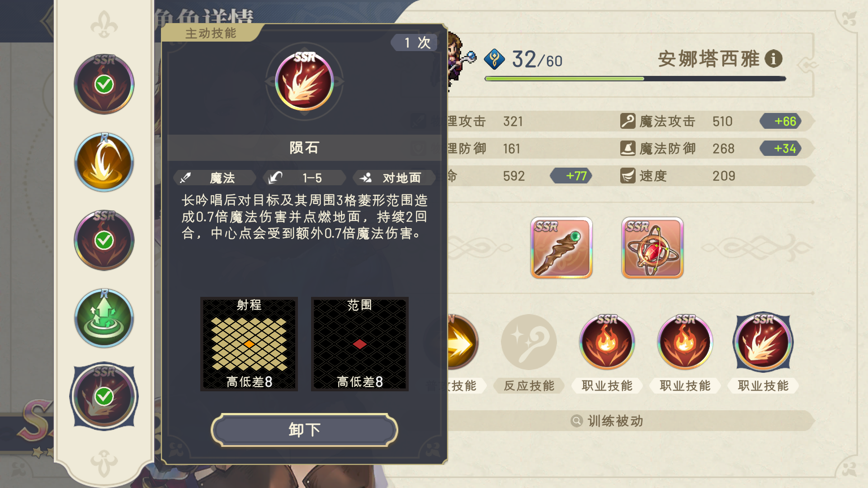The image size is (868, 488).
Task: Select the first 职业技能 fire skill slot
Action: [x=607, y=342]
